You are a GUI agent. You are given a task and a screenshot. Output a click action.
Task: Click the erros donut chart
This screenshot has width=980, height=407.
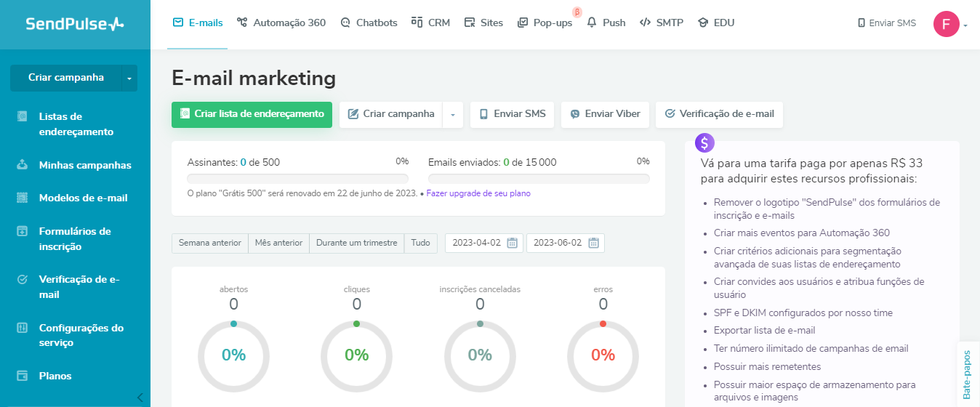pos(603,355)
